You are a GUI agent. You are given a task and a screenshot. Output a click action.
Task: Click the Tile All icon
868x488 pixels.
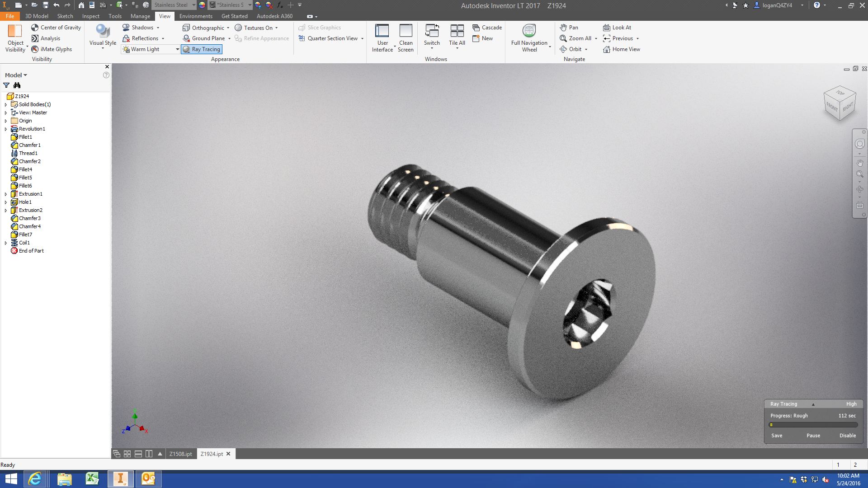(457, 31)
